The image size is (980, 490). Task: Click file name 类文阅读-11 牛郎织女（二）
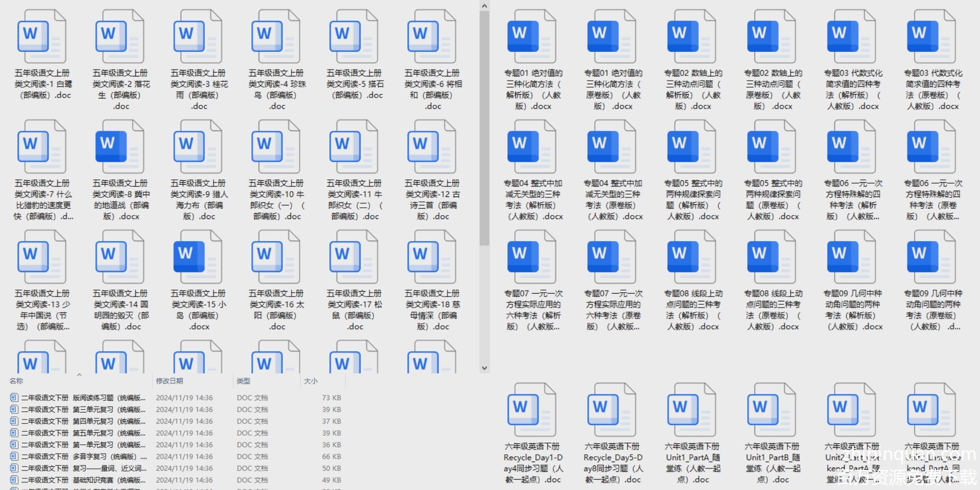[354, 200]
